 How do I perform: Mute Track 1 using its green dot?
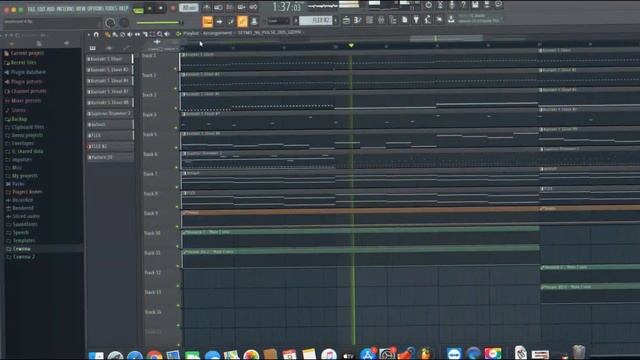[x=176, y=69]
